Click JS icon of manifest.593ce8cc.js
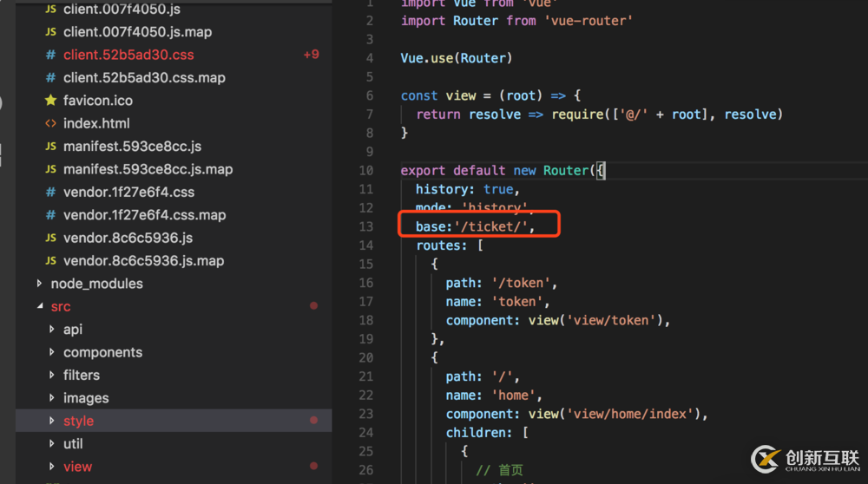868x484 pixels. point(51,146)
